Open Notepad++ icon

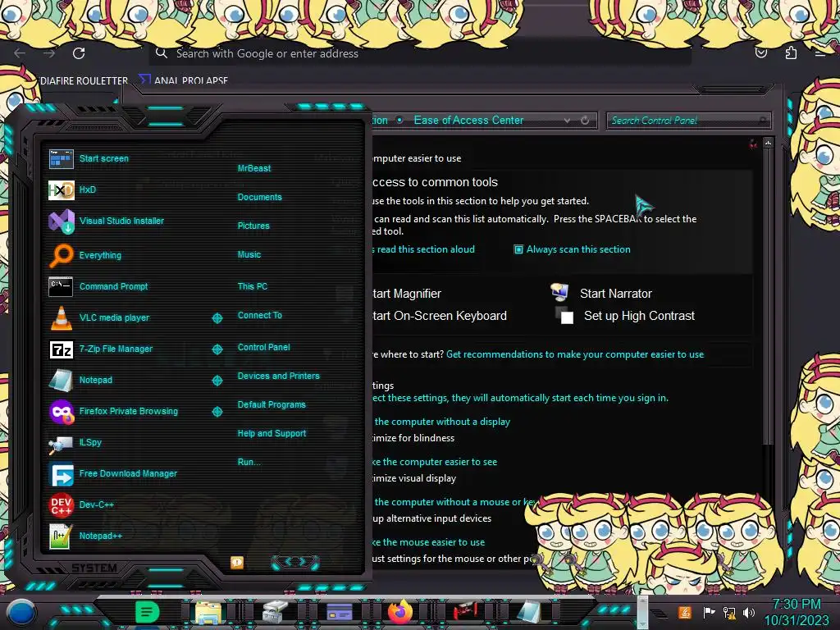click(61, 536)
